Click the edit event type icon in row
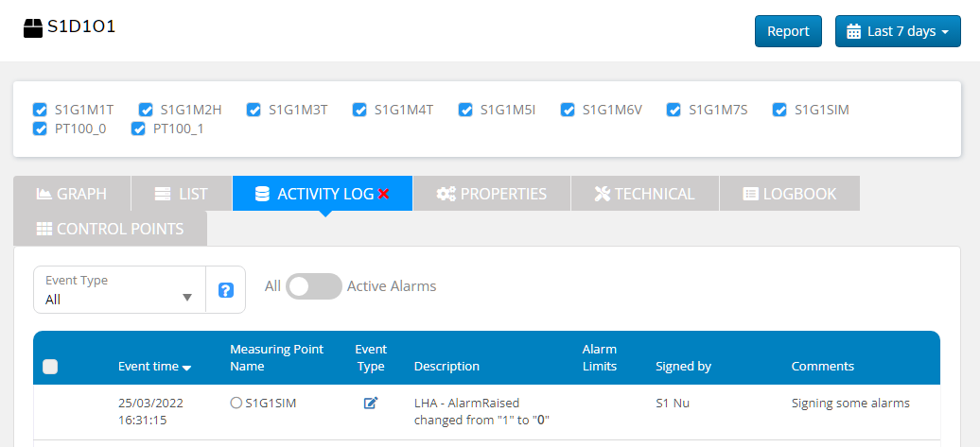Image resolution: width=980 pixels, height=447 pixels. (371, 404)
